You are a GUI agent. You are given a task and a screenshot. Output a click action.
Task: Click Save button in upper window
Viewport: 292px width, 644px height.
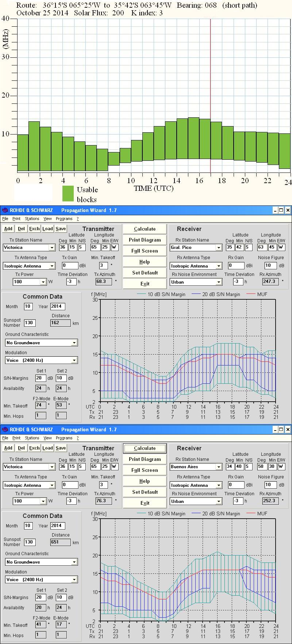[61, 229]
